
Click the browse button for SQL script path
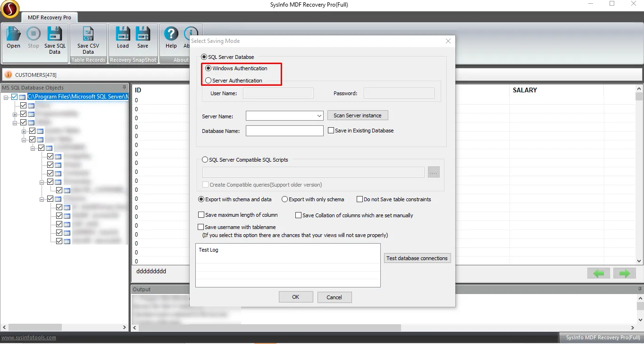[434, 172]
